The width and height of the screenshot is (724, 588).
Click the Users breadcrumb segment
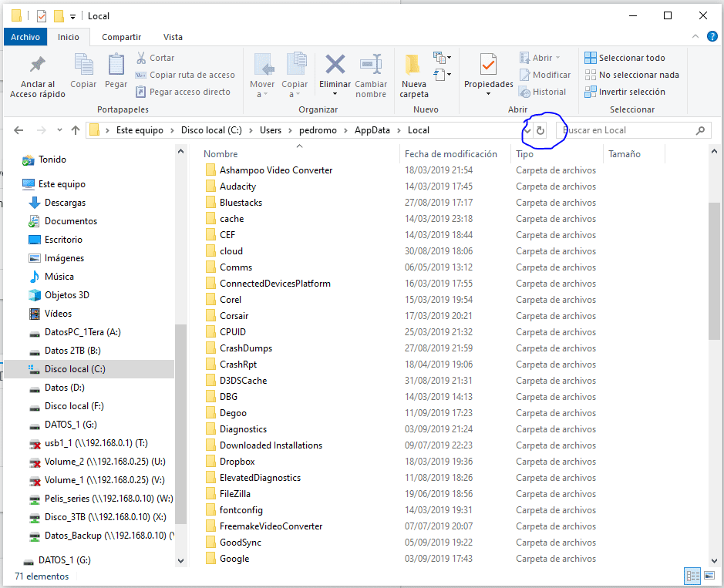(270, 130)
